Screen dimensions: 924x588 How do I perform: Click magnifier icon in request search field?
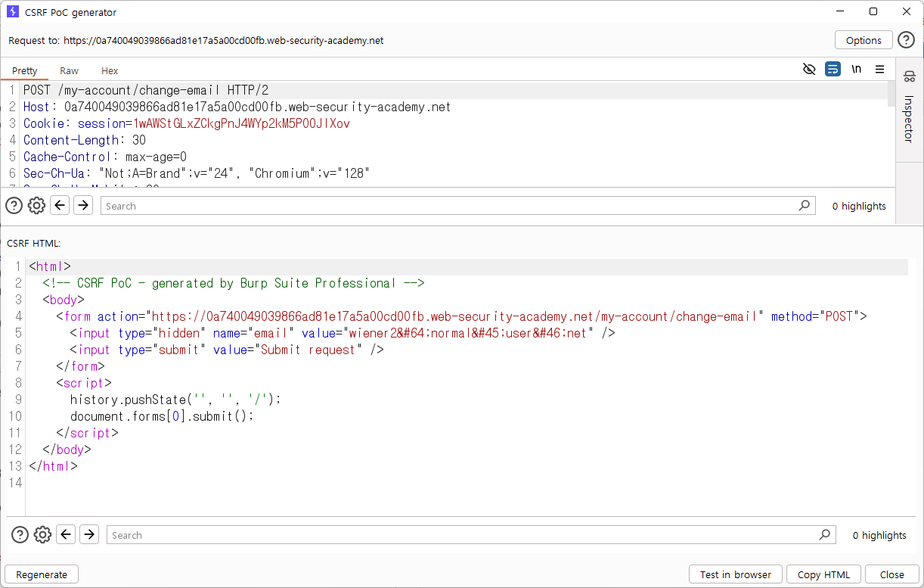coord(804,205)
